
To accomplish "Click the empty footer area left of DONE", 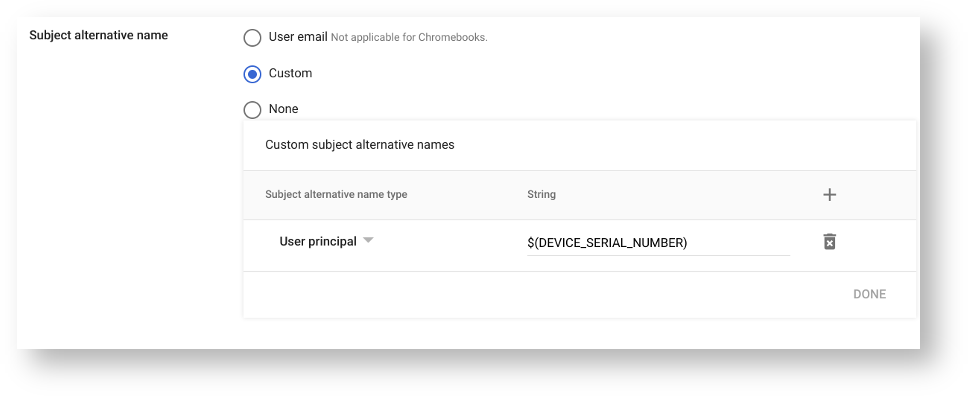I will coord(544,295).
